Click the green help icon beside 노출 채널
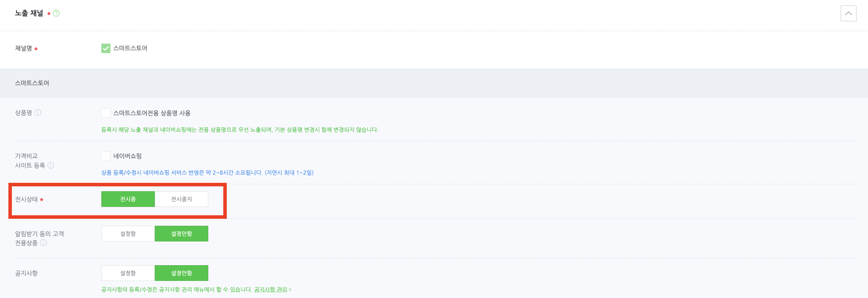868x298 pixels. coord(56,13)
